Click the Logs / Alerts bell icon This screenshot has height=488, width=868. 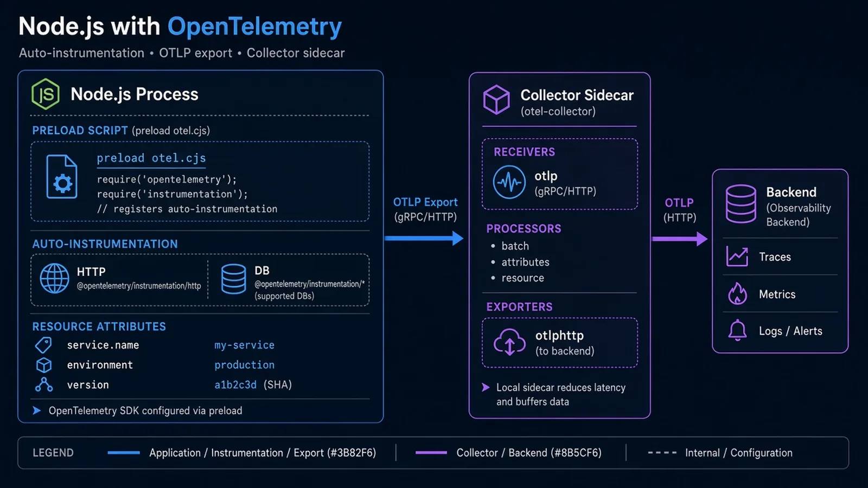pyautogui.click(x=737, y=330)
